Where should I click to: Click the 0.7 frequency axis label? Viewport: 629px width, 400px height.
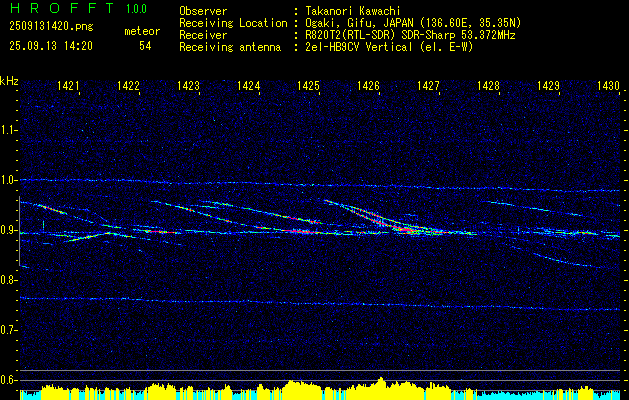(x=8, y=330)
